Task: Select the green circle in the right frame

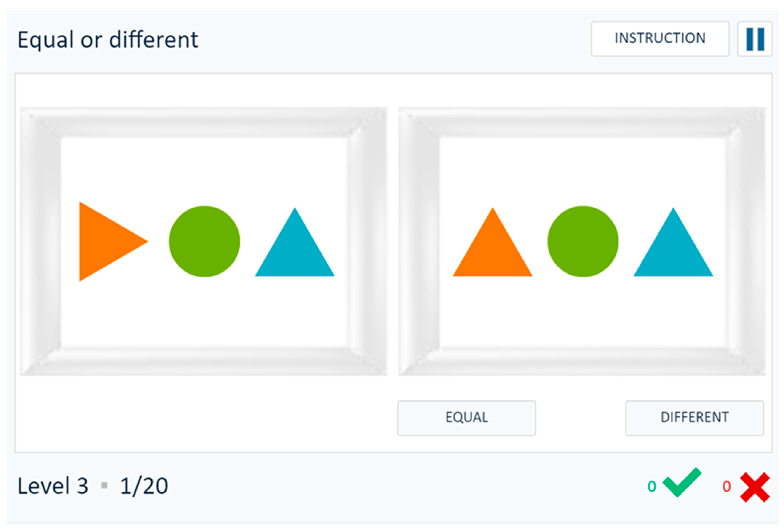Action: click(x=583, y=241)
